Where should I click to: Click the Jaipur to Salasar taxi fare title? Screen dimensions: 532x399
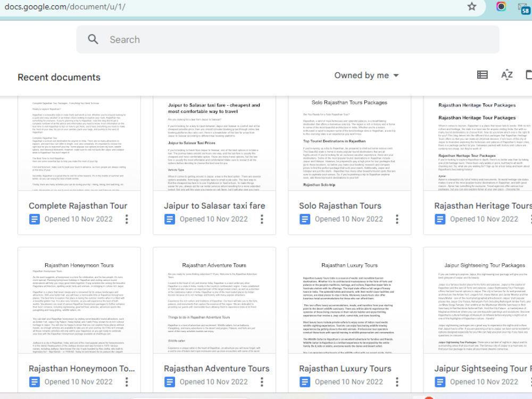click(214, 206)
